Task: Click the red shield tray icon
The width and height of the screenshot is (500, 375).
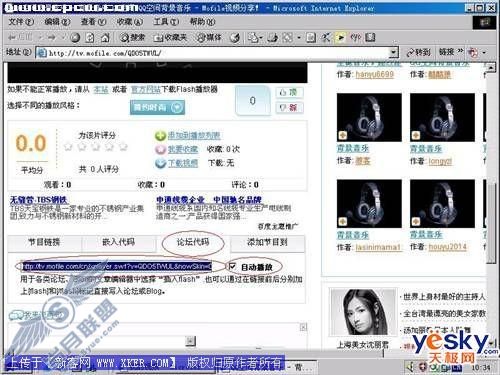Action: click(x=422, y=367)
